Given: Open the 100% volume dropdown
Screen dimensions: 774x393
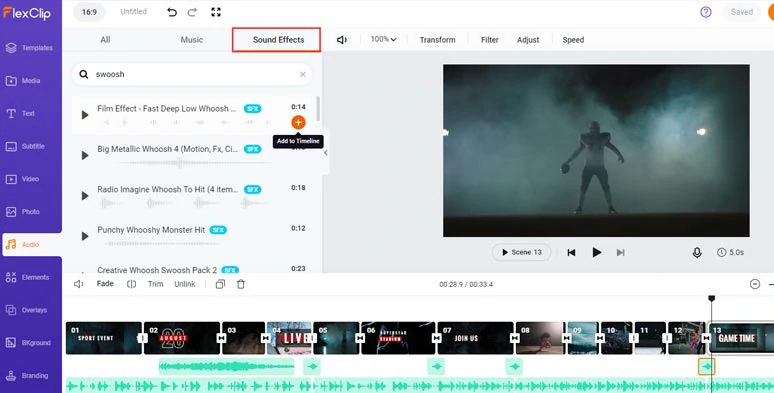Looking at the screenshot, I should point(384,39).
